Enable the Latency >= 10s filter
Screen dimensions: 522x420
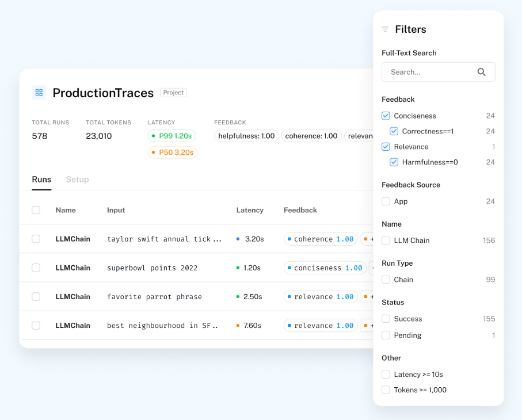(x=386, y=375)
